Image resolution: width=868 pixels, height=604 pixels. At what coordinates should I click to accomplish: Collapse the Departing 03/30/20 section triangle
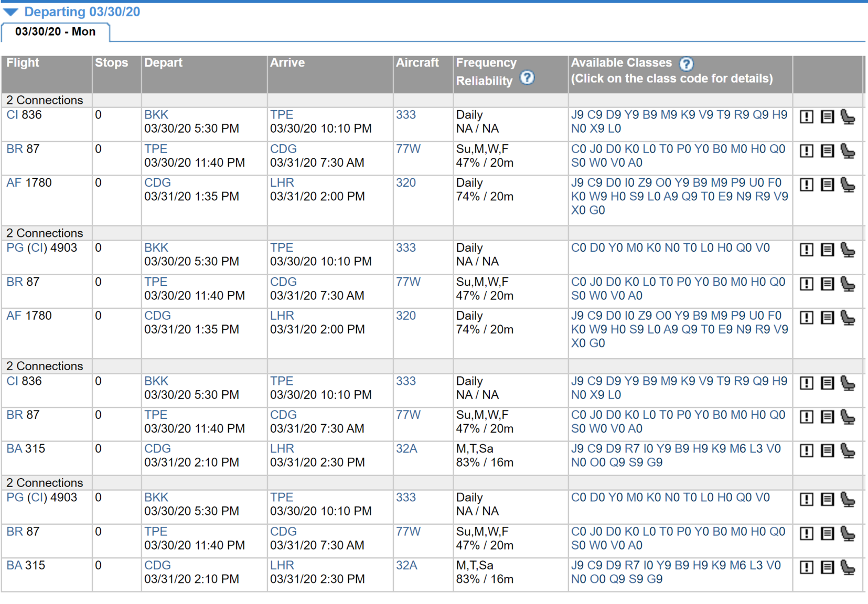11,12
